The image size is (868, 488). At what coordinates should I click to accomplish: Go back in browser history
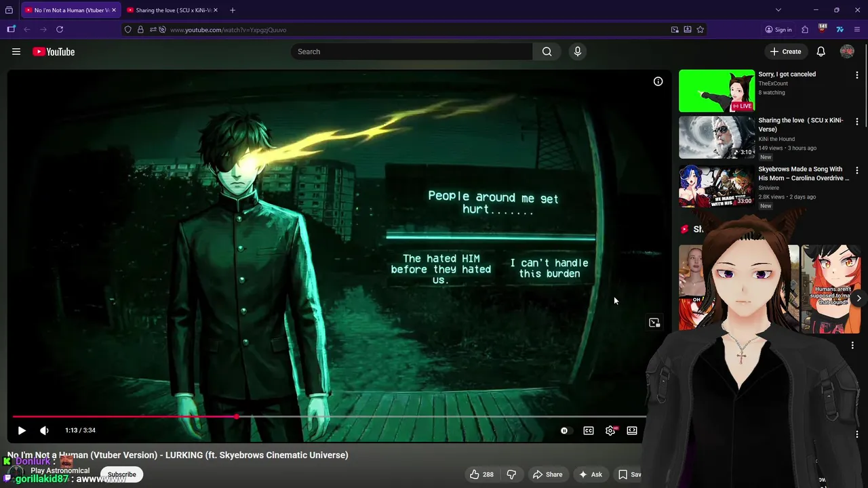(x=27, y=29)
